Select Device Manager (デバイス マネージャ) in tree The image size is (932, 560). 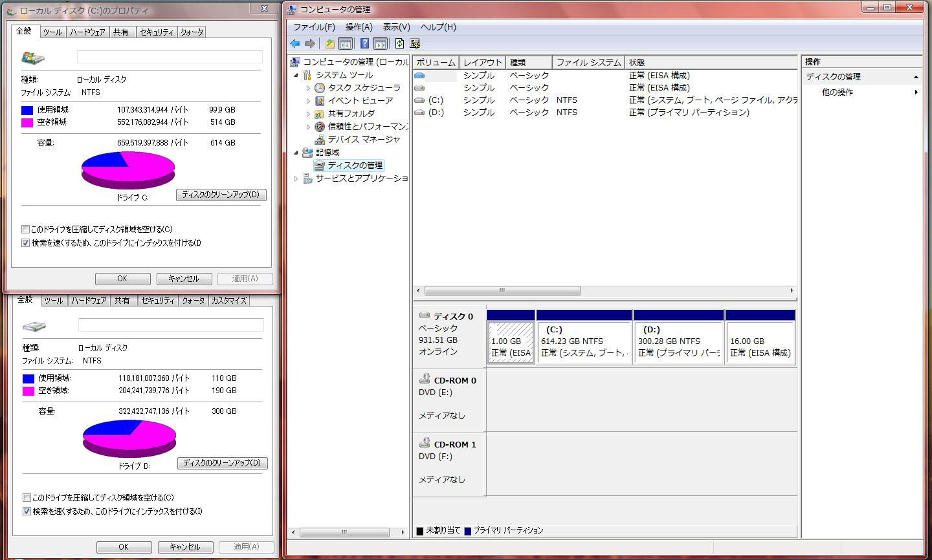(364, 140)
